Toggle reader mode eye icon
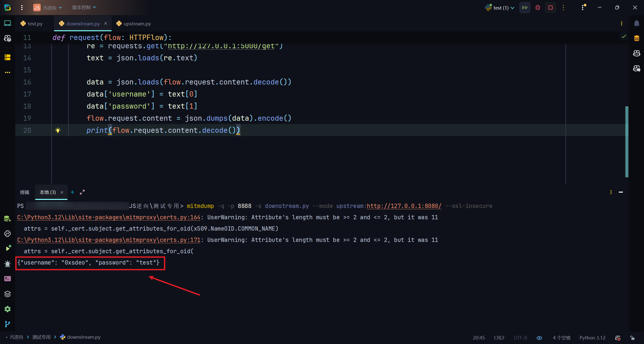Image resolution: width=644 pixels, height=344 pixels. pyautogui.click(x=539, y=338)
